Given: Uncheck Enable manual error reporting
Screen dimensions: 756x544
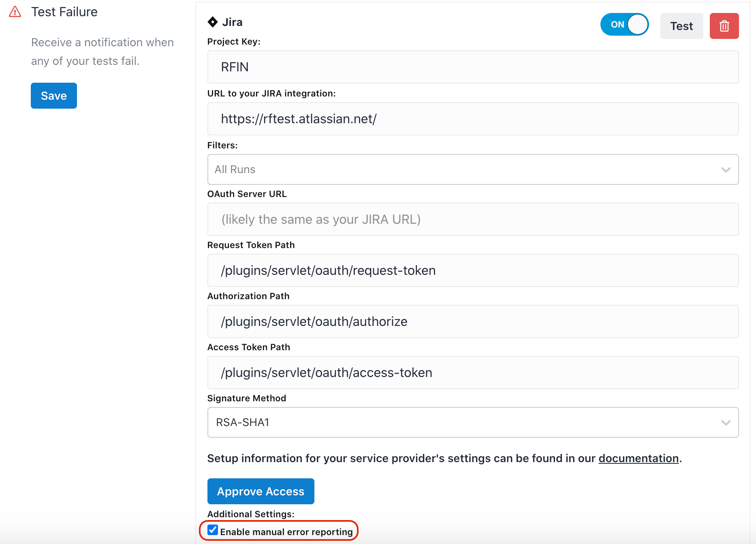Looking at the screenshot, I should [x=213, y=530].
